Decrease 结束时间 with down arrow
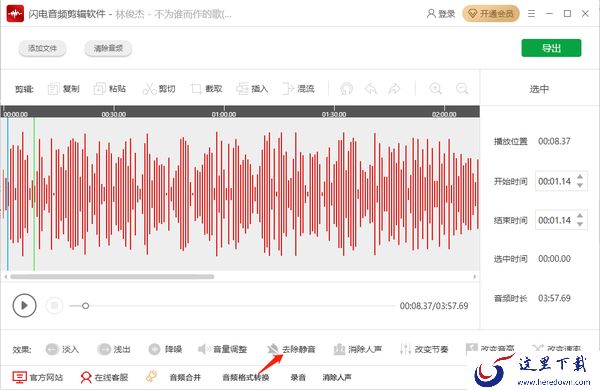600x390 pixels. click(x=580, y=225)
